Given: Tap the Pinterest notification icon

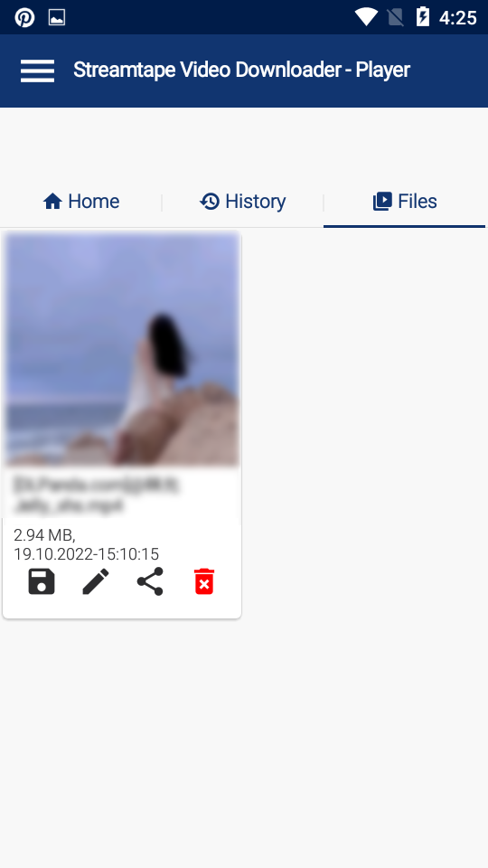Looking at the screenshot, I should [x=24, y=18].
